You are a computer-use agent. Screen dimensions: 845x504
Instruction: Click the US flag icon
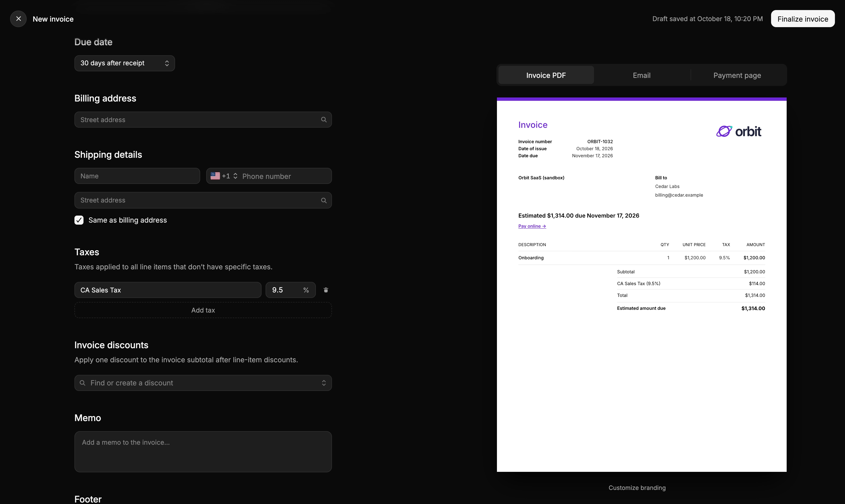pos(215,176)
